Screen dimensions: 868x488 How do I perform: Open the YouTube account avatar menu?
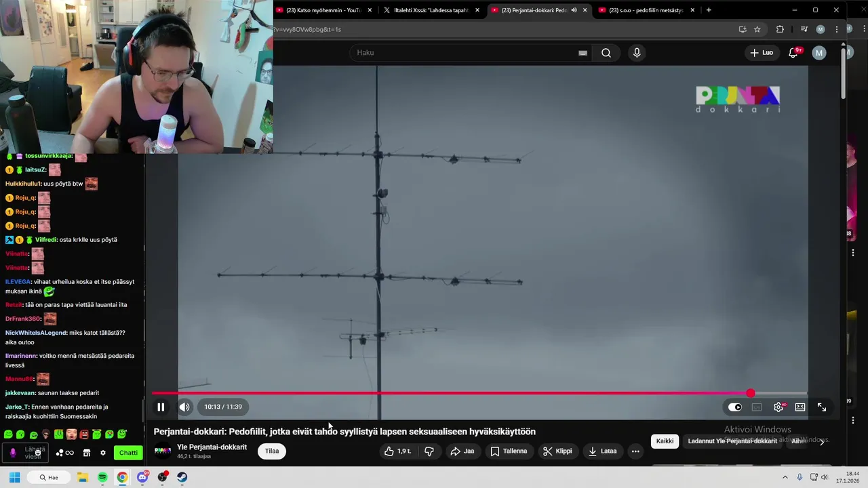(819, 53)
